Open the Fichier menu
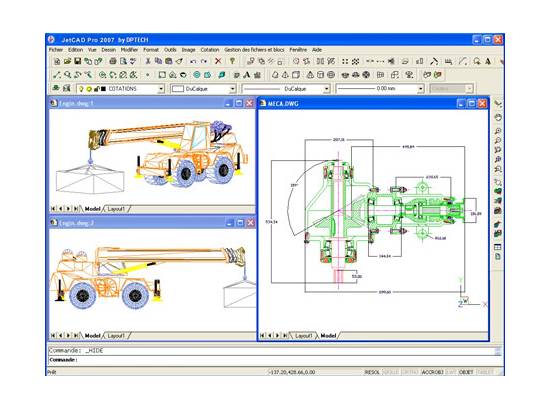The width and height of the screenshot is (550, 410). [56, 50]
